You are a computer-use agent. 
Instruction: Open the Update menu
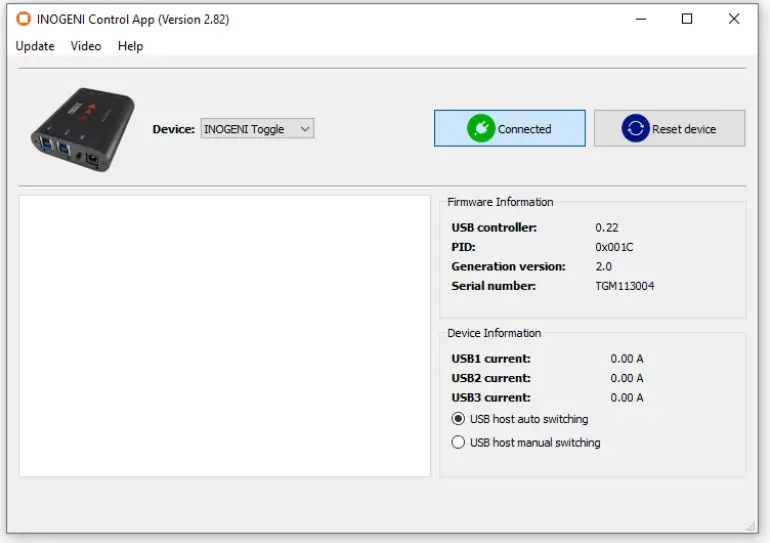(35, 46)
